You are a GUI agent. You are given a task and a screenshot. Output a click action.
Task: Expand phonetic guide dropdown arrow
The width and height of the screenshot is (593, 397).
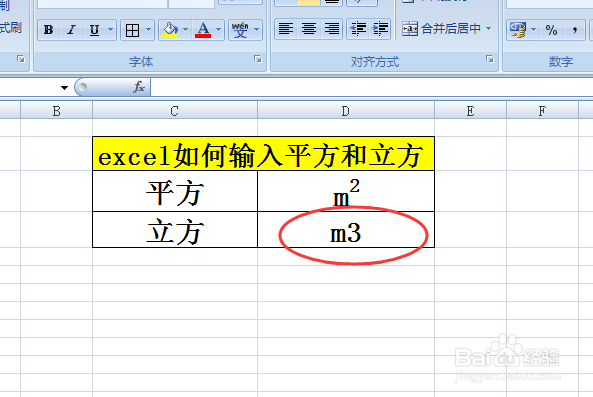(256, 30)
